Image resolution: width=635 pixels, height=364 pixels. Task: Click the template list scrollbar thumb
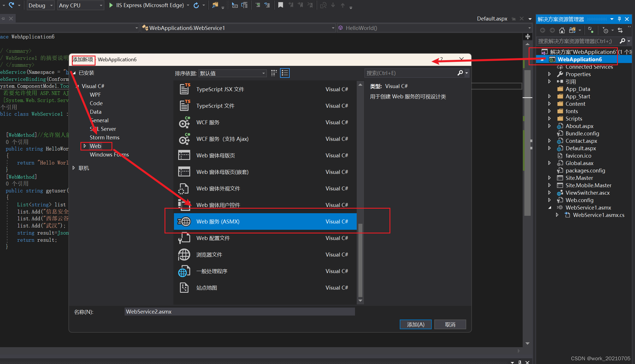pyautogui.click(x=360, y=260)
